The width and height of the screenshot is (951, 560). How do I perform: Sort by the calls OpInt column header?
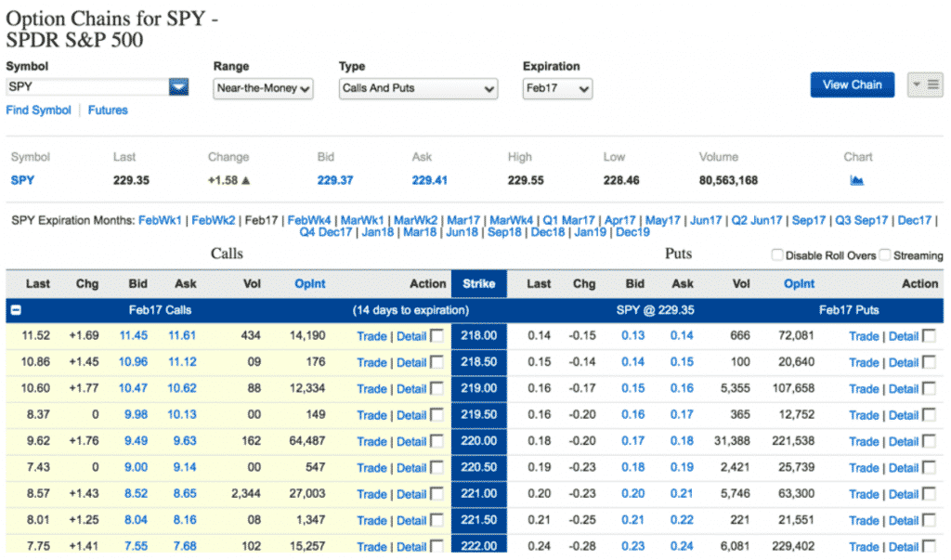click(x=310, y=283)
